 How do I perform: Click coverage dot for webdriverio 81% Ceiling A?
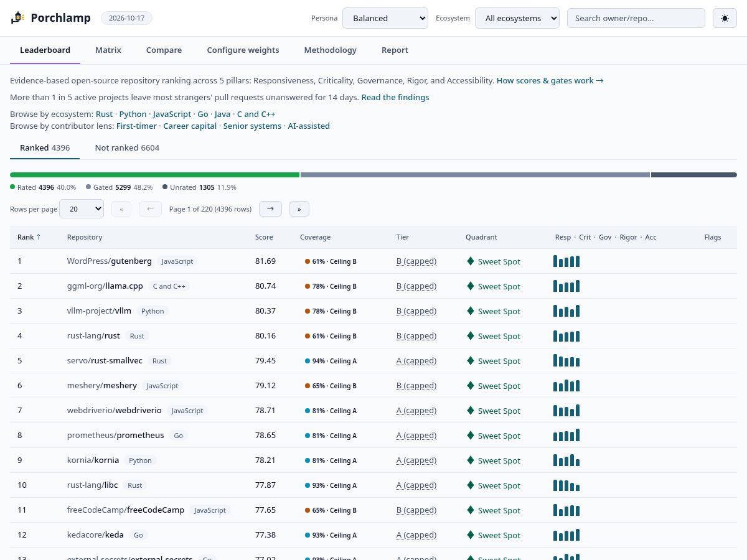(308, 411)
